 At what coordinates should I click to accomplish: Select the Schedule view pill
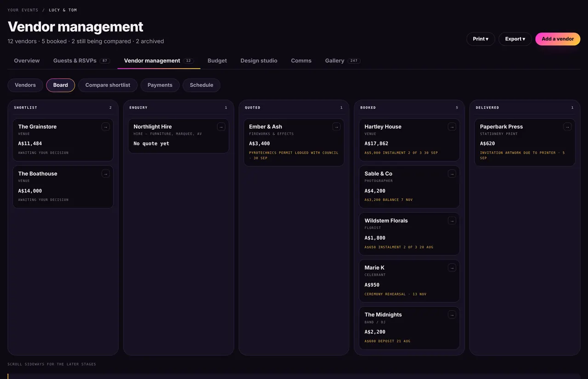coord(202,85)
